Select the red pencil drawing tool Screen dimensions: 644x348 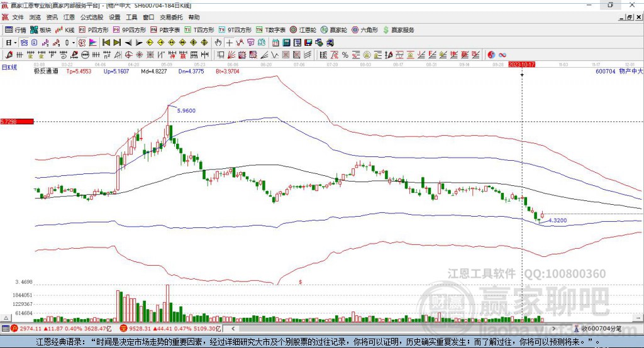coord(9,55)
